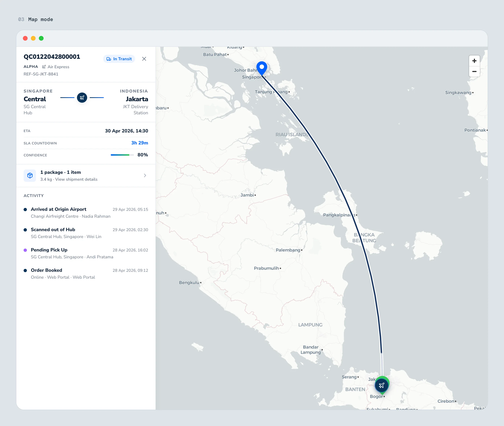The image size is (504, 426).
Task: Zoom out the map with minus button
Action: [474, 71]
